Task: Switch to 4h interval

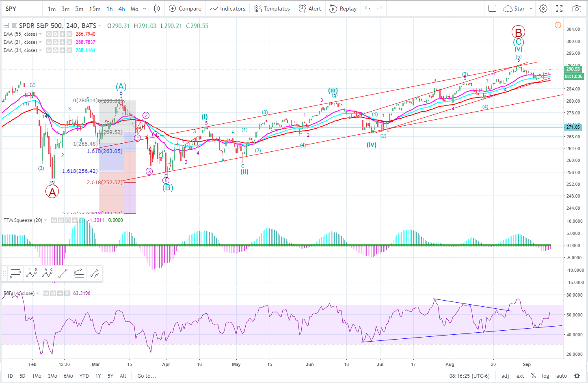Action: point(122,9)
